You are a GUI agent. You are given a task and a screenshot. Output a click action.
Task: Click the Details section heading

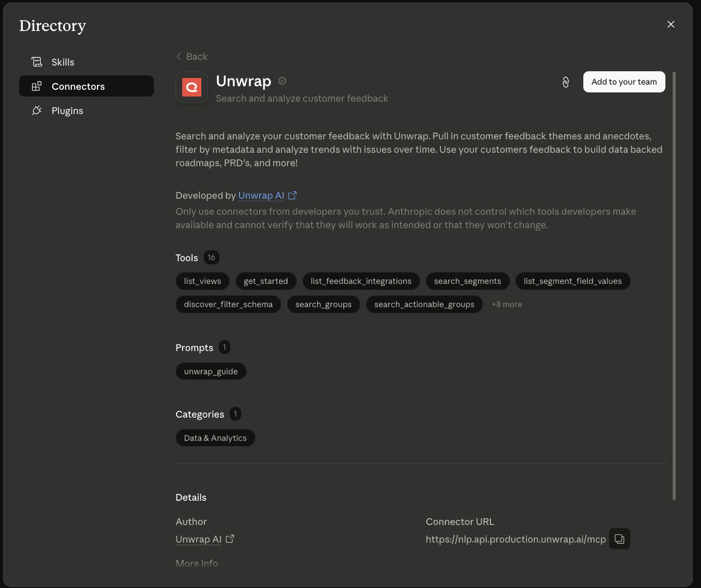pos(191,498)
